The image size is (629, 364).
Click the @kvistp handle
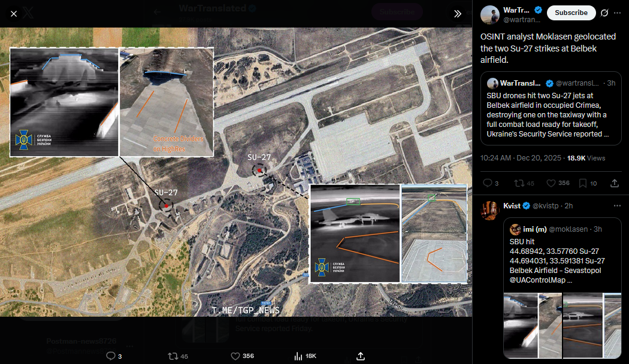545,206
